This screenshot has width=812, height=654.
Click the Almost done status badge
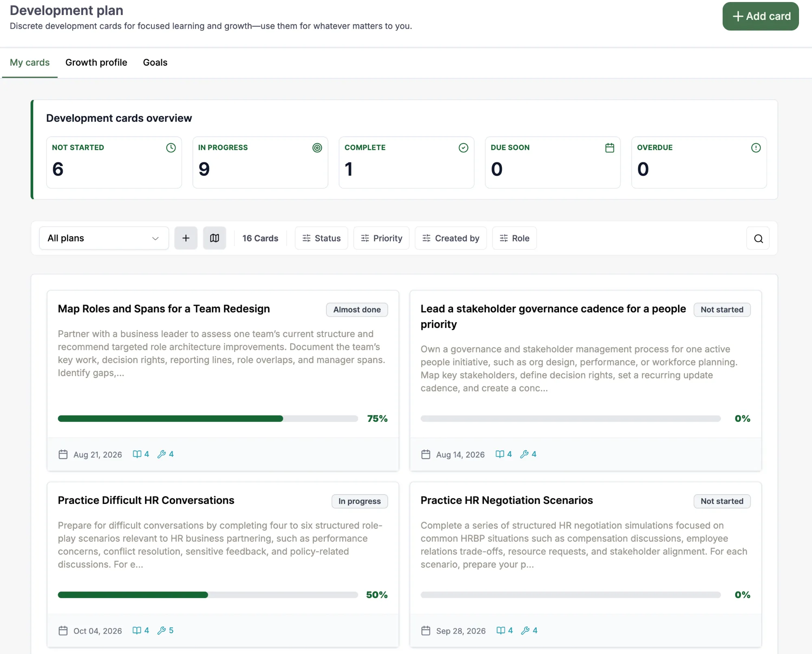point(357,310)
